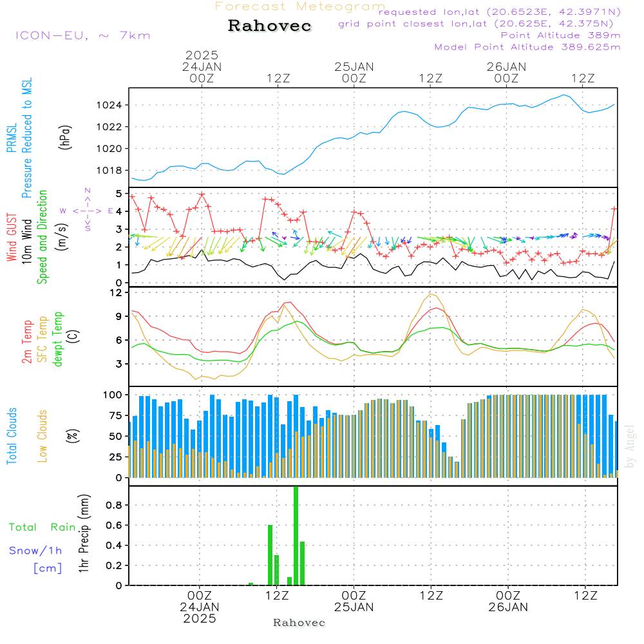Click the (m/s) unit label
This screenshot has height=644, width=644.
pyautogui.click(x=62, y=237)
